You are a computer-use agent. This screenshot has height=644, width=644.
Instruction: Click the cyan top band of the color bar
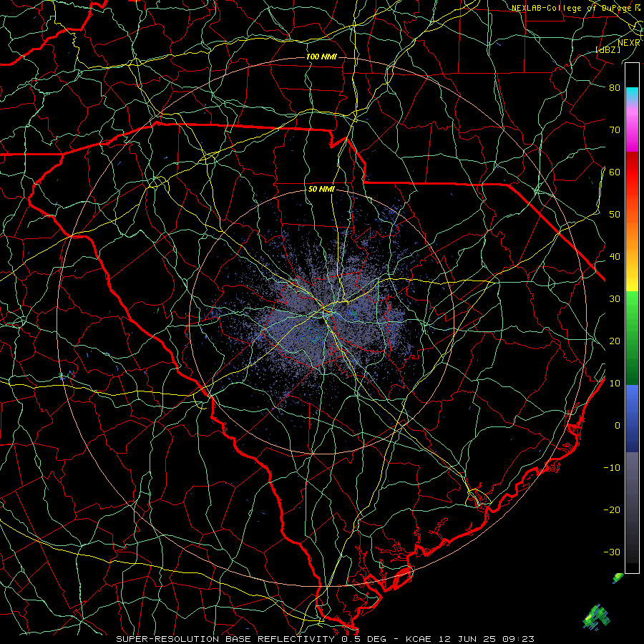tap(632, 94)
